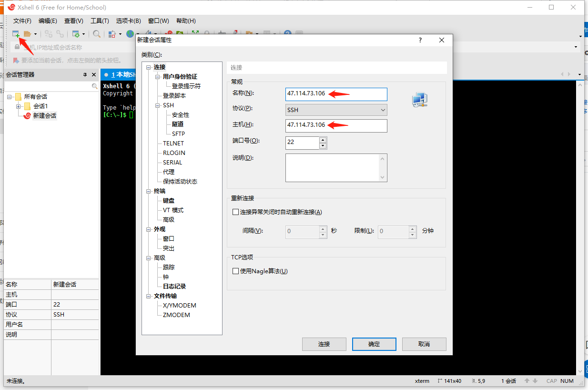Click the New Session toolbar icon
588x390 pixels.
tap(16, 34)
